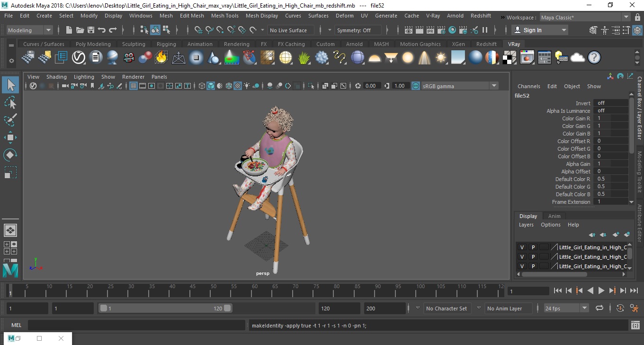Click the New Scene icon
The height and width of the screenshot is (345, 644).
[x=69, y=30]
